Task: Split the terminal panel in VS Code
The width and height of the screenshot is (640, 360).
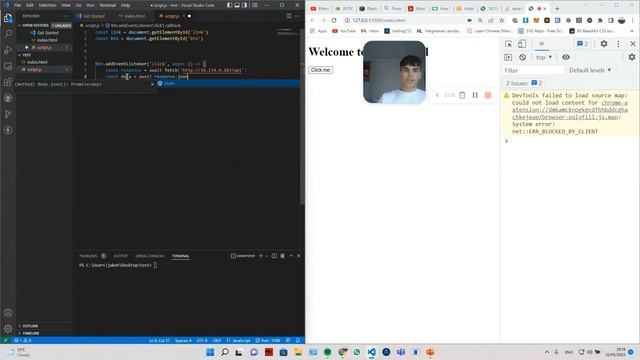Action: 274,256
